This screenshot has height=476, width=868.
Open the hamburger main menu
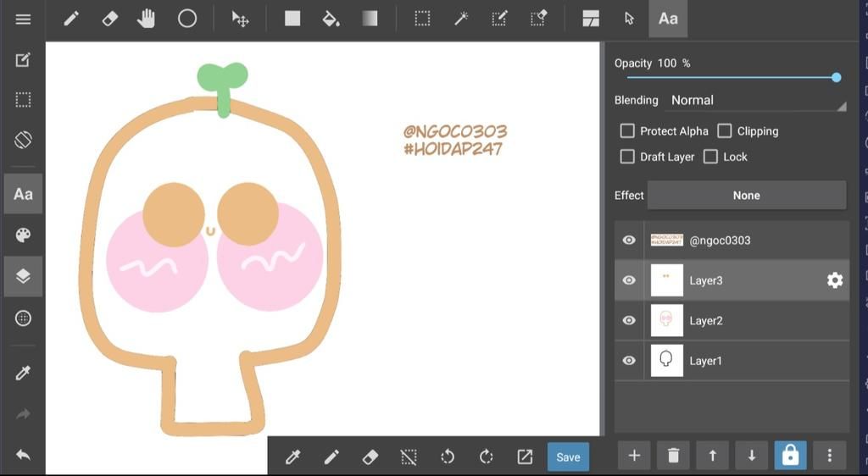coord(23,19)
